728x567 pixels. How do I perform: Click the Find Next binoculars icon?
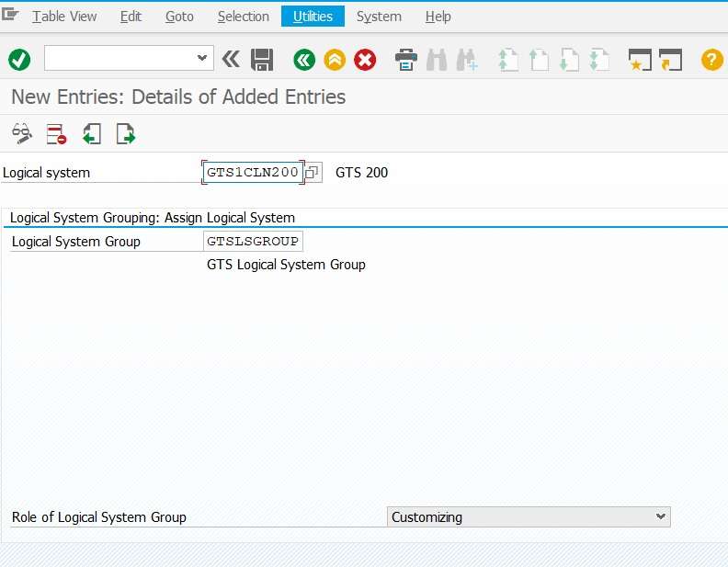pos(467,60)
